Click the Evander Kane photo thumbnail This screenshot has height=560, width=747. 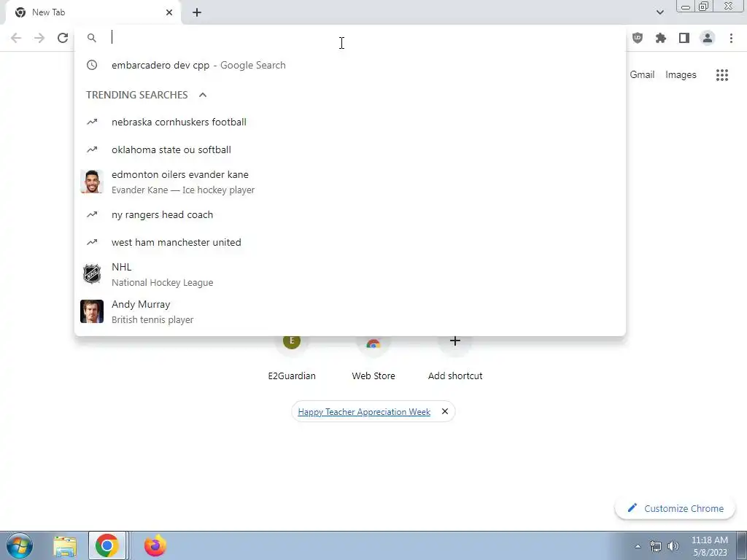click(92, 182)
